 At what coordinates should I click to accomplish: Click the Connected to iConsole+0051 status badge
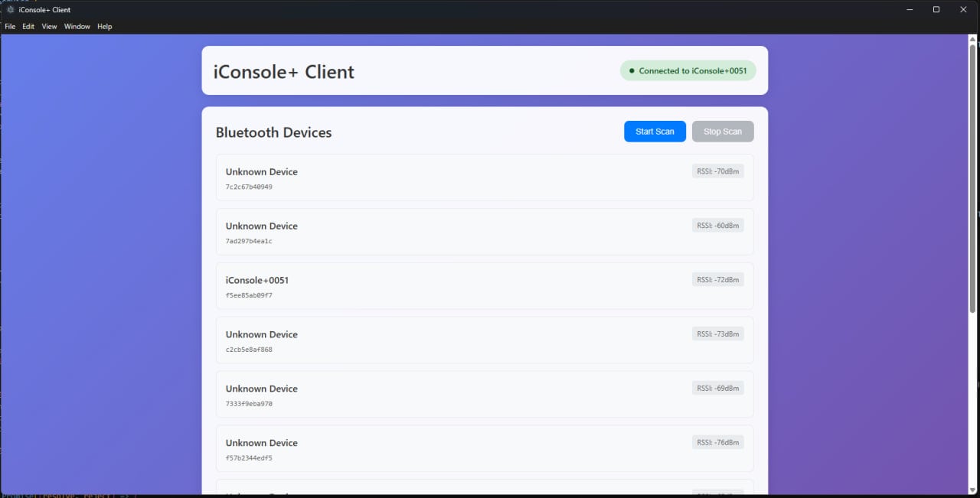point(688,70)
